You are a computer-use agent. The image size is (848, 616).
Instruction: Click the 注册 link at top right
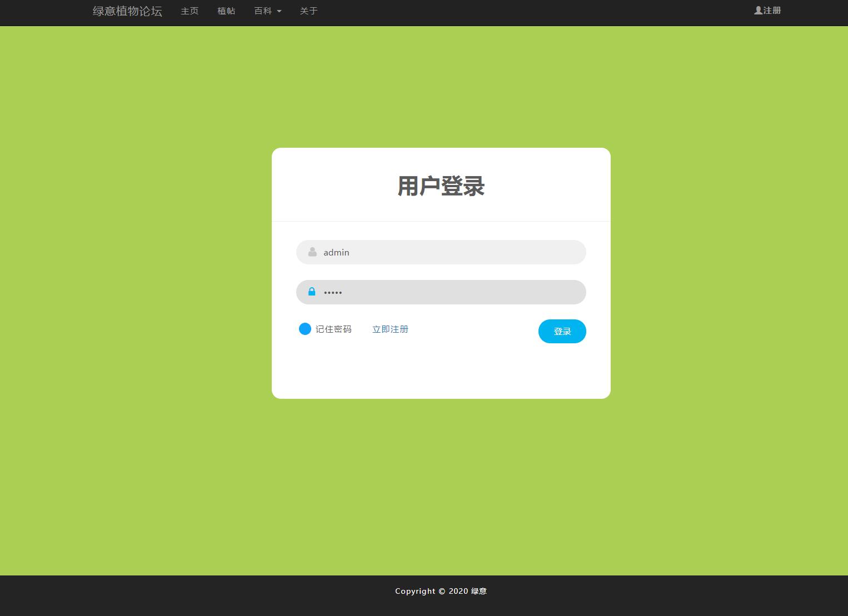click(771, 10)
